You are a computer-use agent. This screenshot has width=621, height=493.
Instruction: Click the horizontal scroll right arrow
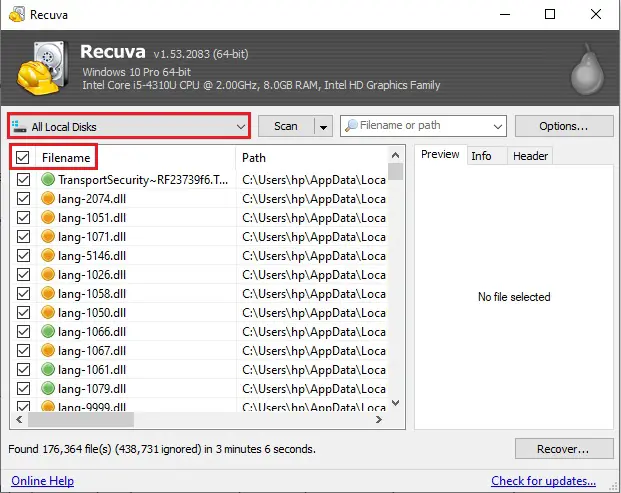coord(379,419)
